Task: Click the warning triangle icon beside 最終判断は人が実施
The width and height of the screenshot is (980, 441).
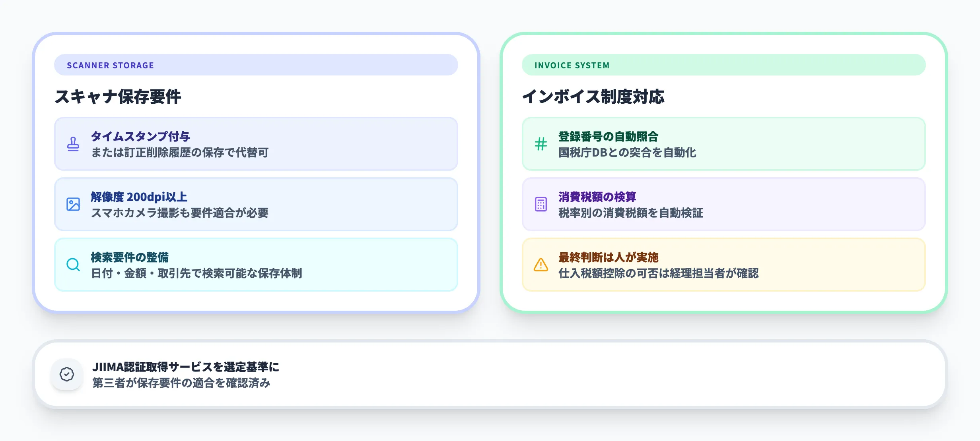Action: tap(541, 265)
